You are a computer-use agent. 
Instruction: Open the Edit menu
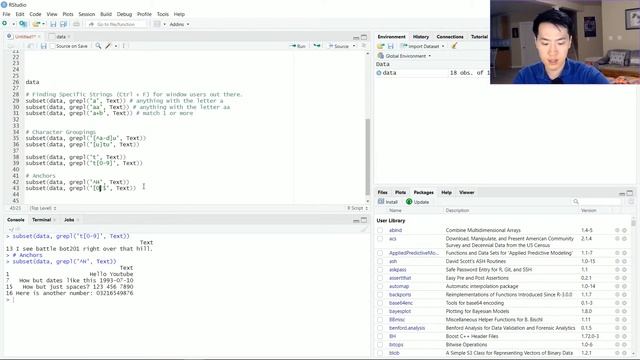20,14
